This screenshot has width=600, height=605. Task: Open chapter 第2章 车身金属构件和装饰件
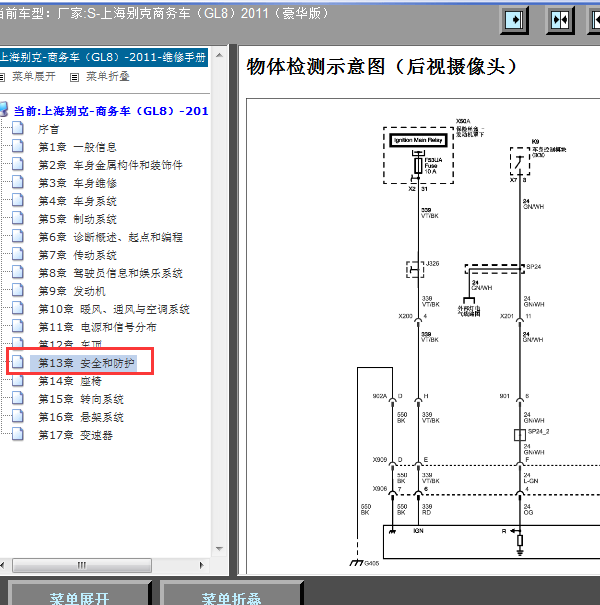point(110,165)
